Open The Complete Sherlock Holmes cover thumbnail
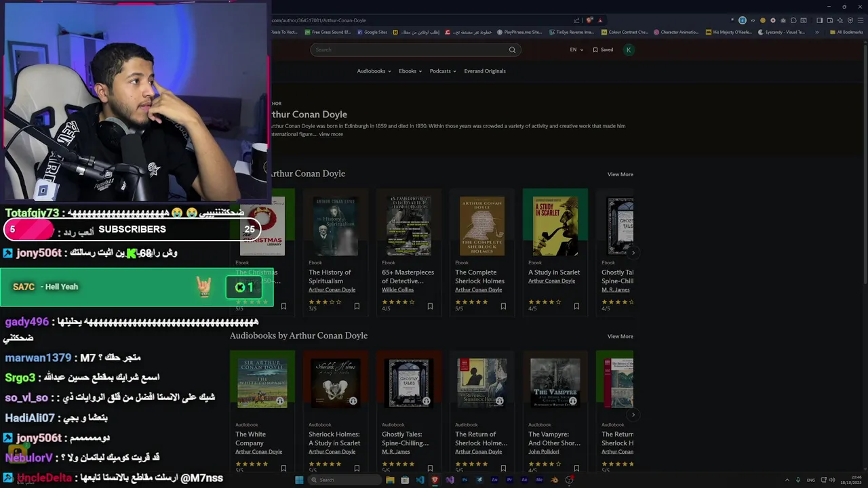Image resolution: width=868 pixels, height=488 pixels. (482, 226)
